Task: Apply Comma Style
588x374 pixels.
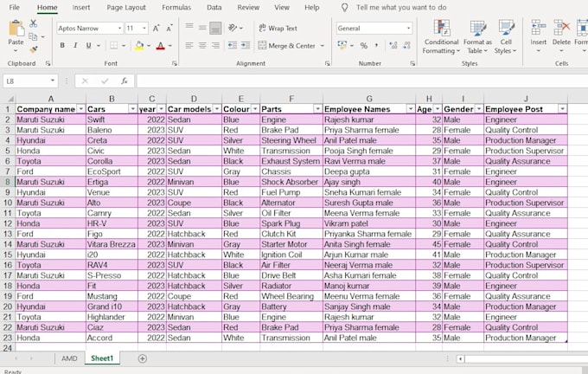Action: (376, 46)
